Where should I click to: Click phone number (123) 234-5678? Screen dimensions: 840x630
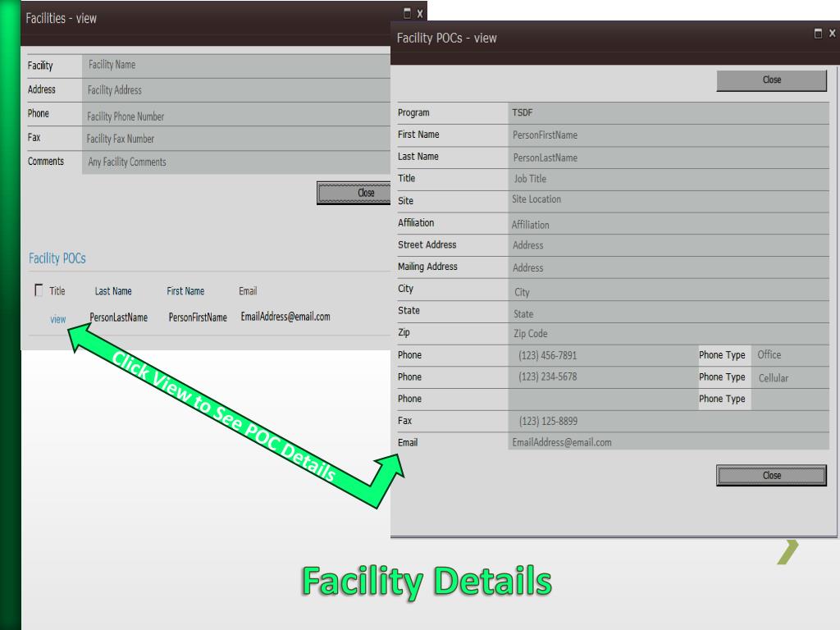[x=547, y=377]
